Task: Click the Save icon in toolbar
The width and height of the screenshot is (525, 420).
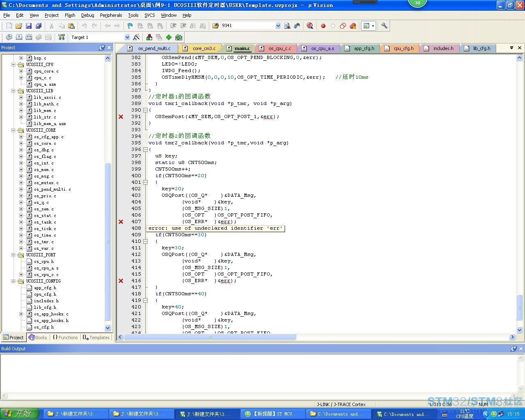Action: 29,26
